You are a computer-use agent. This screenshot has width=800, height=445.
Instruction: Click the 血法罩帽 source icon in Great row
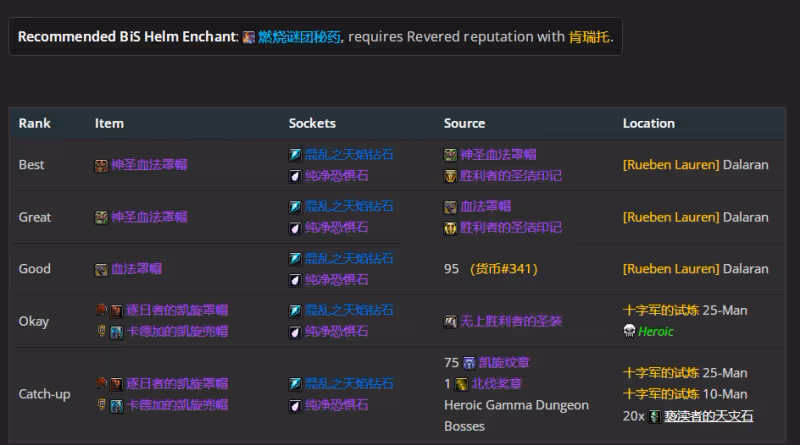(x=450, y=207)
